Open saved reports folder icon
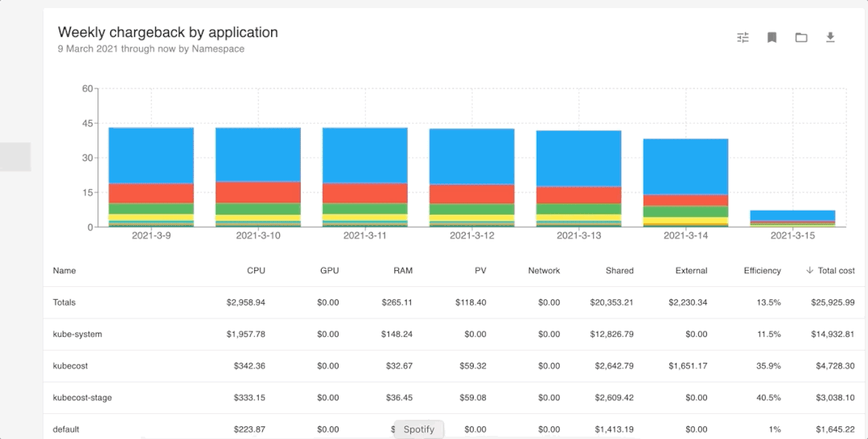 pos(801,38)
